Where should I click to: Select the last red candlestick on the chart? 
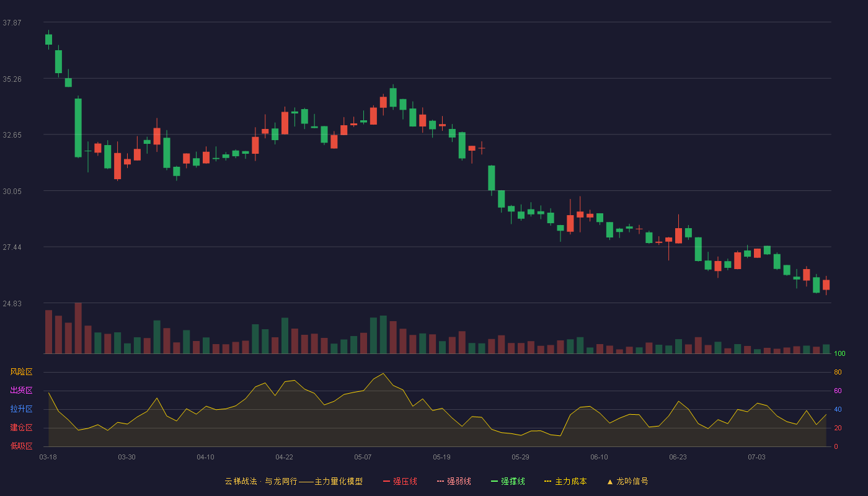tap(826, 285)
